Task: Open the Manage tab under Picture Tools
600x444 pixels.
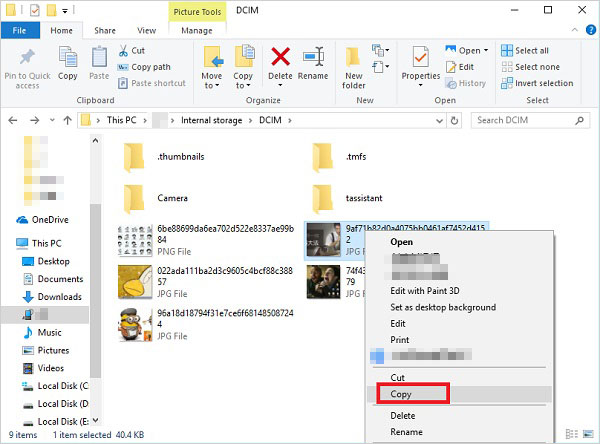Action: (x=197, y=31)
